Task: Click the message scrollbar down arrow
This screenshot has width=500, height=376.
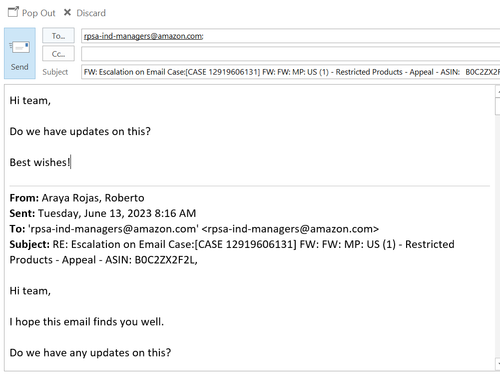Action: [498, 364]
